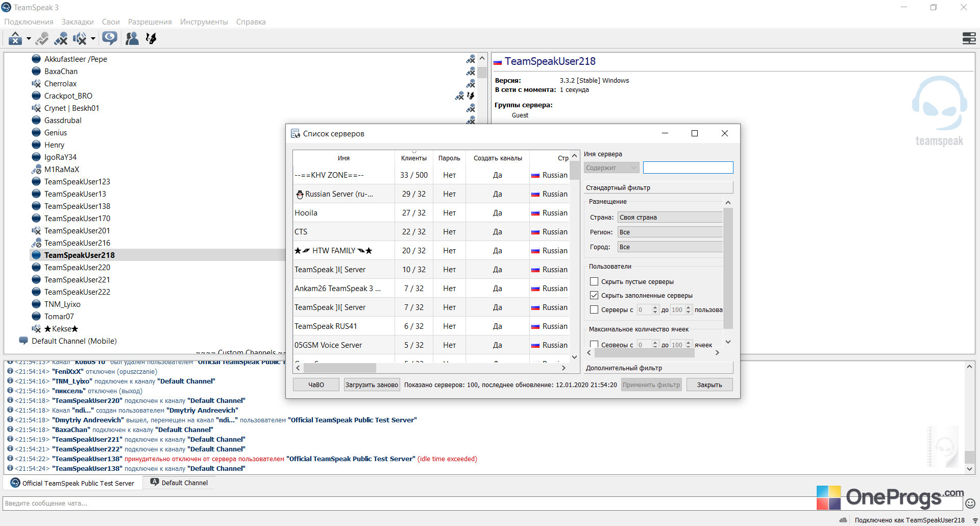Click the server name search field in server list dialog
980x526 pixels.
click(x=688, y=168)
